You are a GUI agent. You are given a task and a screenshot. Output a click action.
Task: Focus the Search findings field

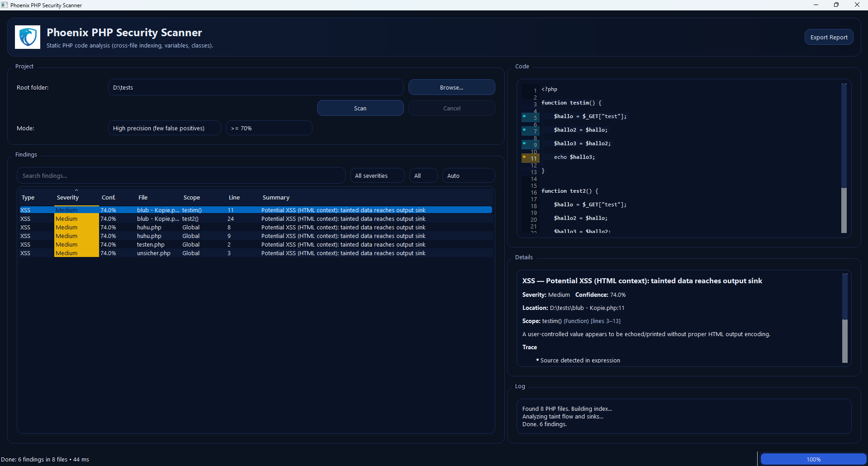pyautogui.click(x=181, y=176)
